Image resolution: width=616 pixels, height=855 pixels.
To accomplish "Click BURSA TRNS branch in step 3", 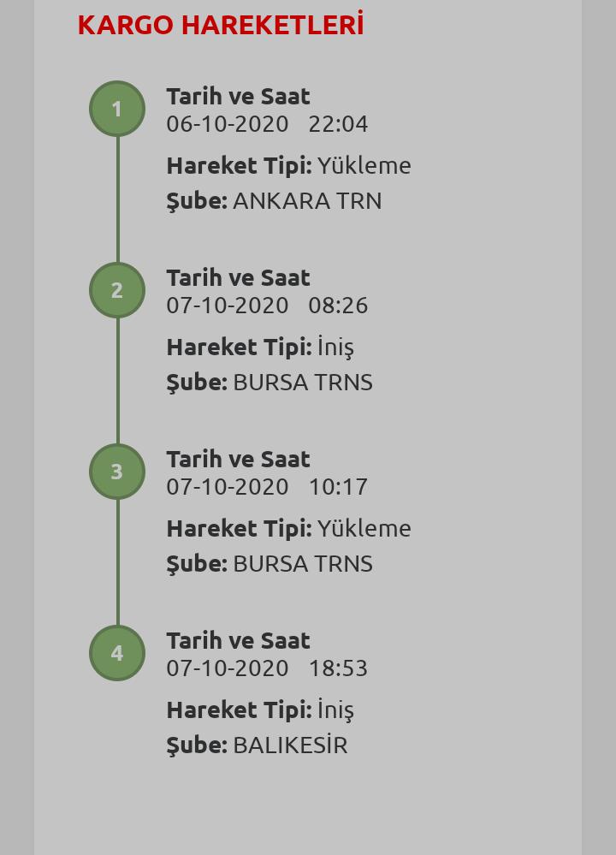I will coord(303,564).
